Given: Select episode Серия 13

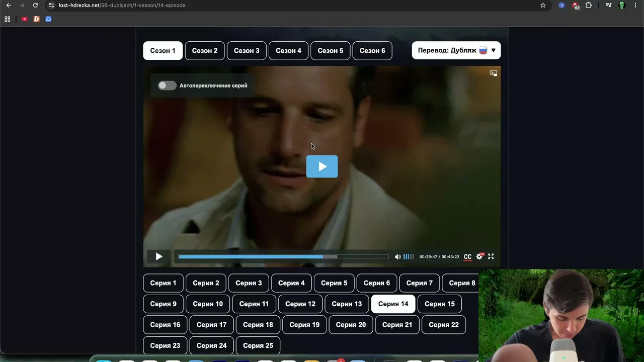Looking at the screenshot, I should (347, 304).
